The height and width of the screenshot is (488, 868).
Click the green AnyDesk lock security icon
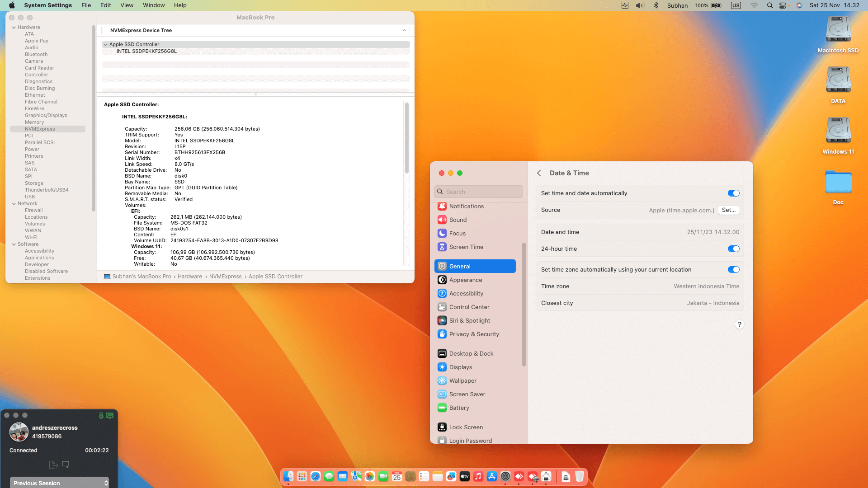101,415
